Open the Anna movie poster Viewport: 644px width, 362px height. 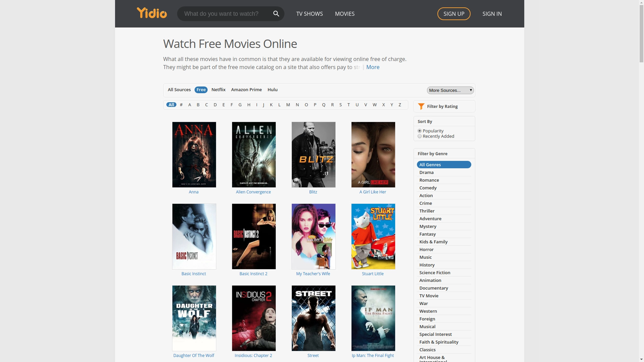pyautogui.click(x=194, y=155)
